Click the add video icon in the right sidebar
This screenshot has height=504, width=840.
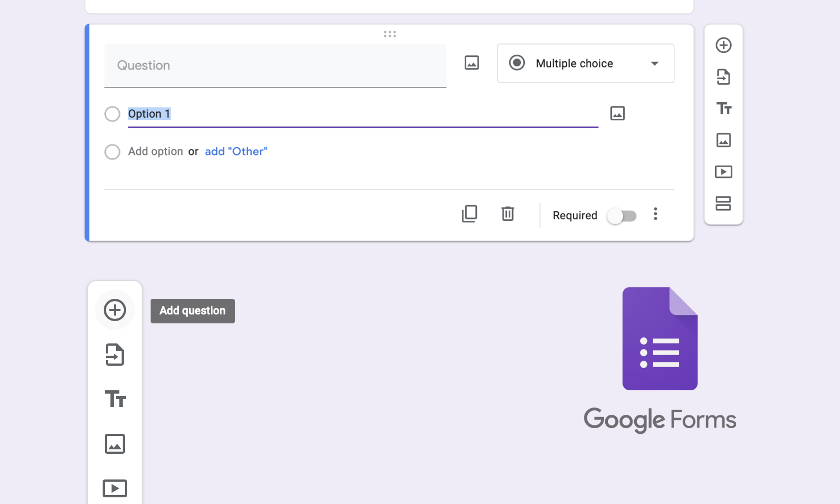[723, 172]
